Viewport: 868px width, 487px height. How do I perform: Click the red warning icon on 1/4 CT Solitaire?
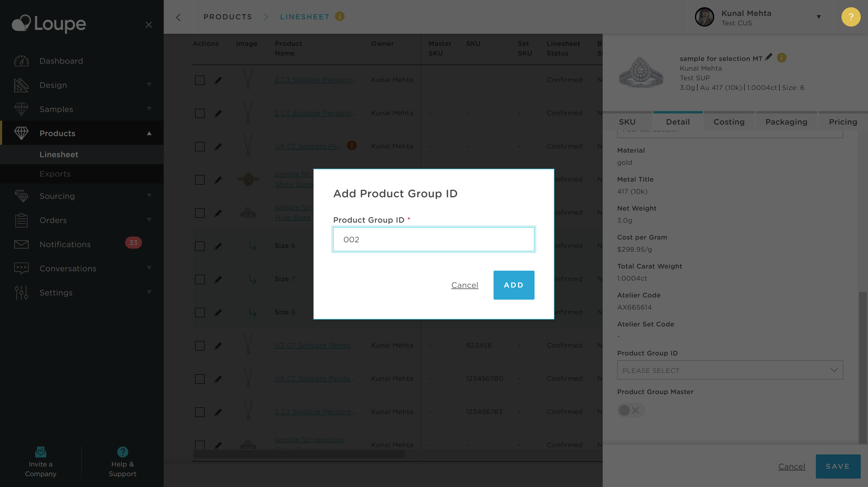point(352,145)
